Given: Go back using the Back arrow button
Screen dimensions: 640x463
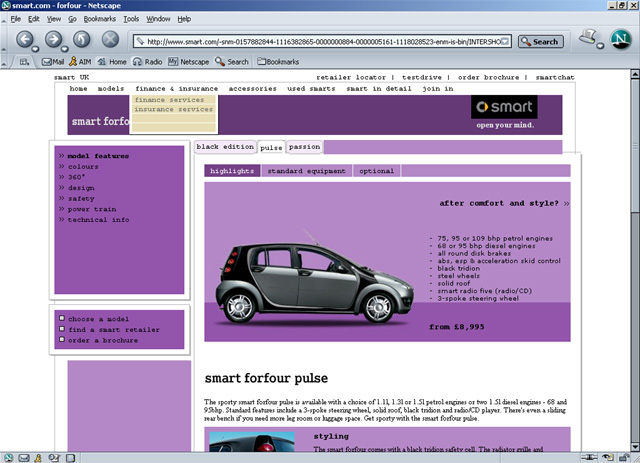Looking at the screenshot, I should click(x=25, y=39).
